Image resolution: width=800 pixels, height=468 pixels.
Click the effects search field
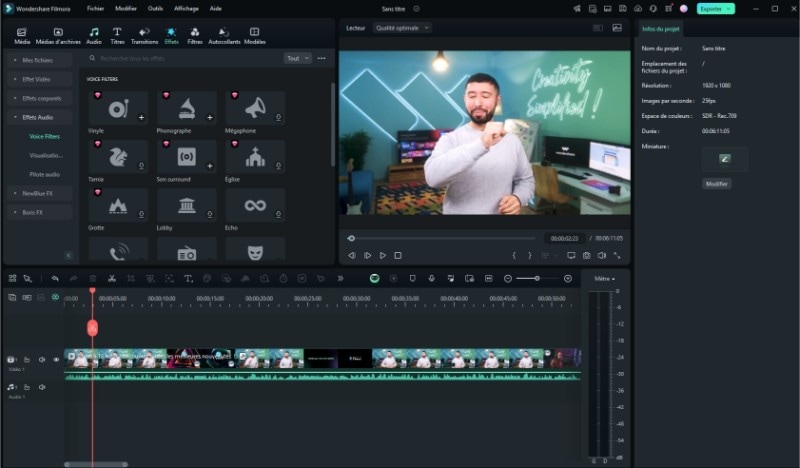[x=186, y=58]
